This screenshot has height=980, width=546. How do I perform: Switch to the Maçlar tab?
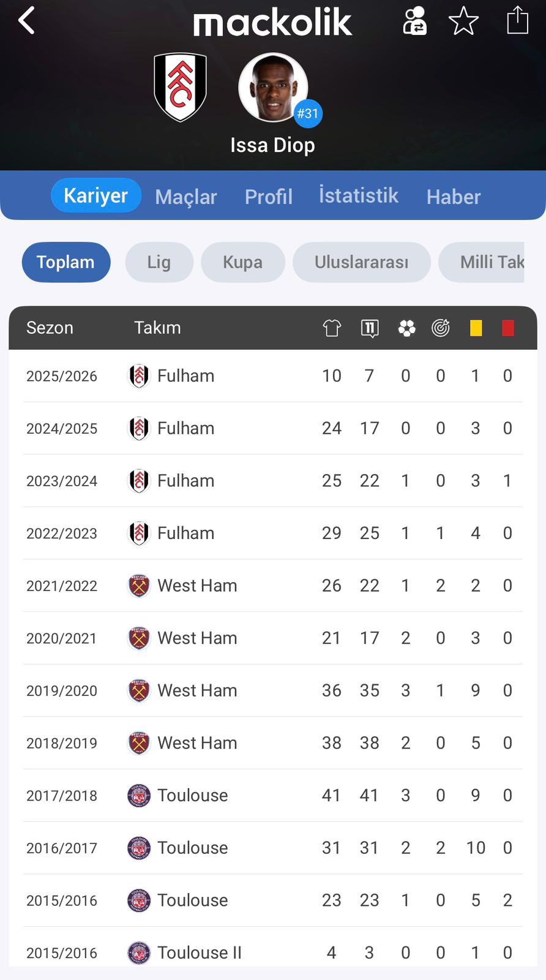186,197
